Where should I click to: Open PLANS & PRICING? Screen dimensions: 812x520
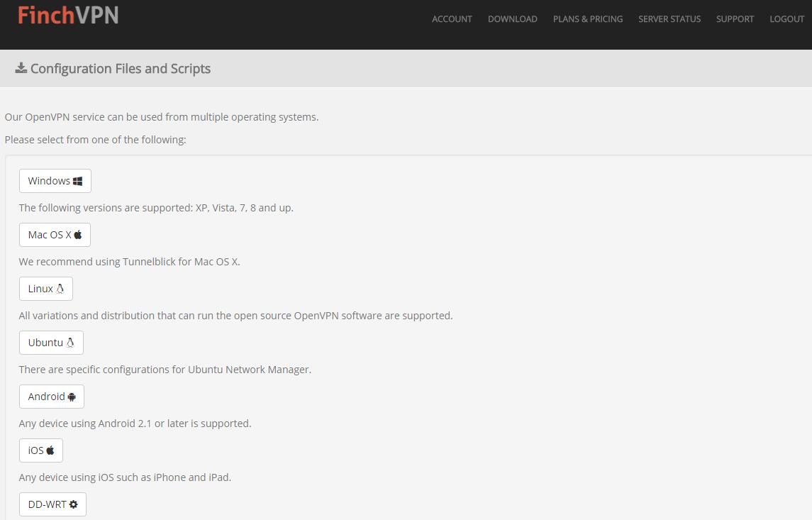click(588, 19)
